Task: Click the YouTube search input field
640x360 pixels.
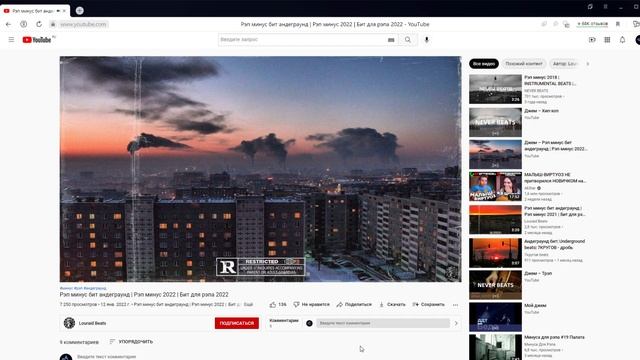Action: coord(302,40)
